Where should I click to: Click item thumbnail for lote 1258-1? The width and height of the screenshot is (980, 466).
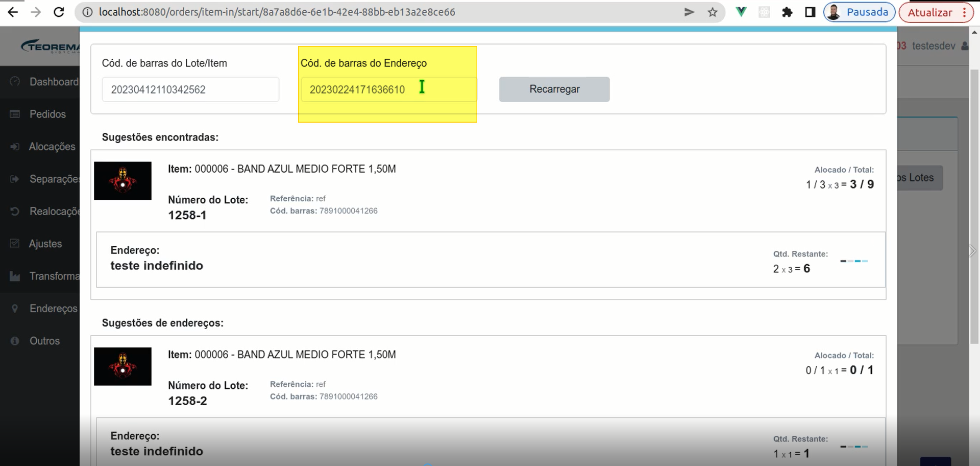[x=122, y=181]
